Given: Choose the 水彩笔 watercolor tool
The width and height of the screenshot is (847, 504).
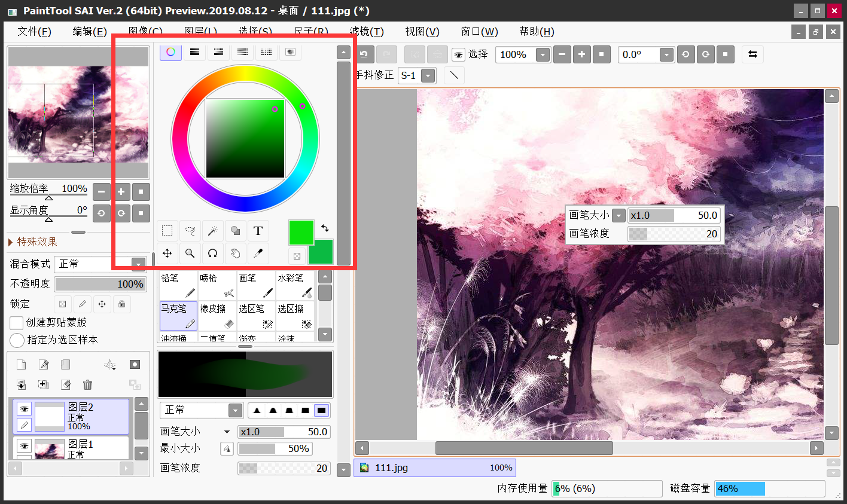Looking at the screenshot, I should pyautogui.click(x=295, y=285).
